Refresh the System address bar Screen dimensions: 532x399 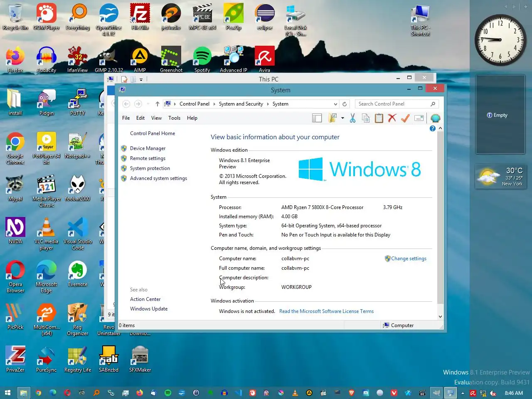[344, 104]
